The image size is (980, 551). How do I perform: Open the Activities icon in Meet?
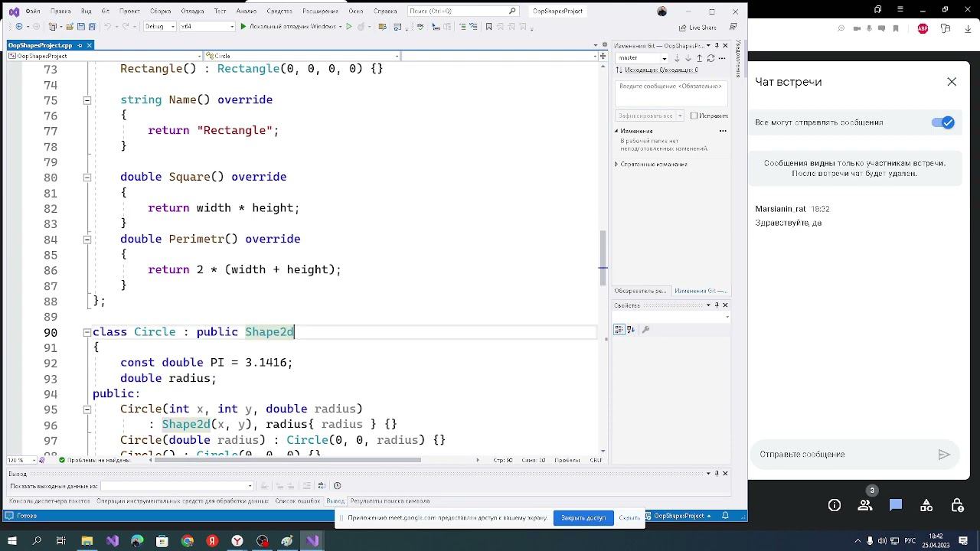(x=926, y=505)
